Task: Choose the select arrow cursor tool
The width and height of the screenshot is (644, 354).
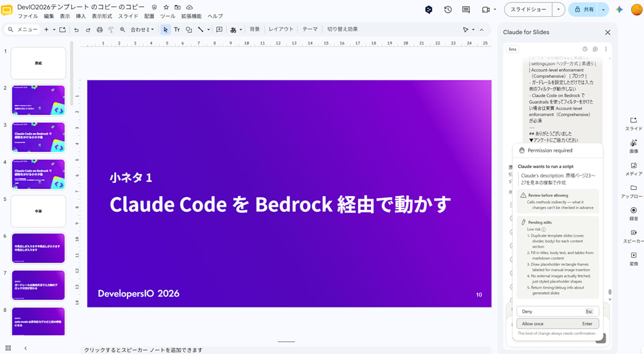Action: (166, 29)
